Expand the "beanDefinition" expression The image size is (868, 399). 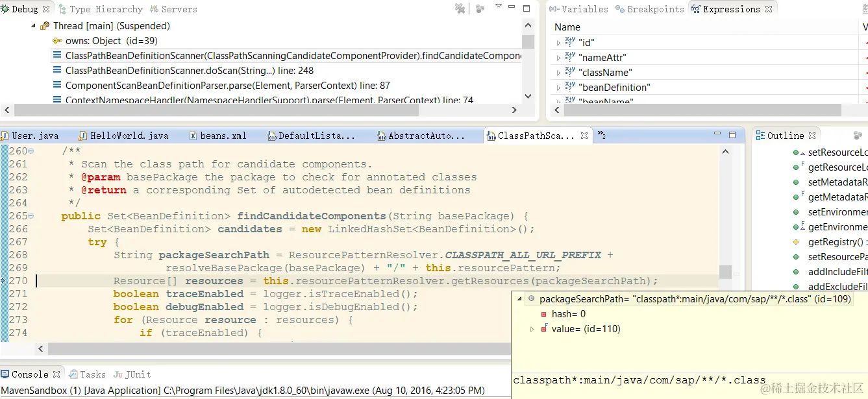(558, 88)
